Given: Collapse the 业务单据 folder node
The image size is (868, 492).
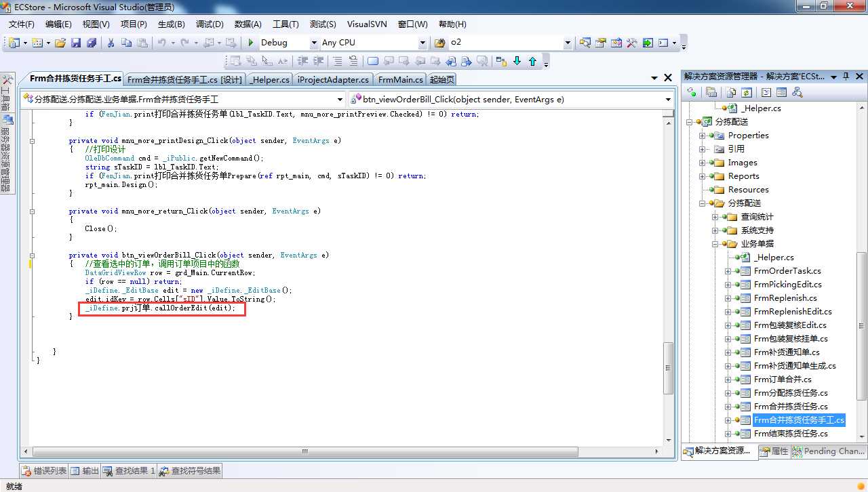Looking at the screenshot, I should (715, 244).
